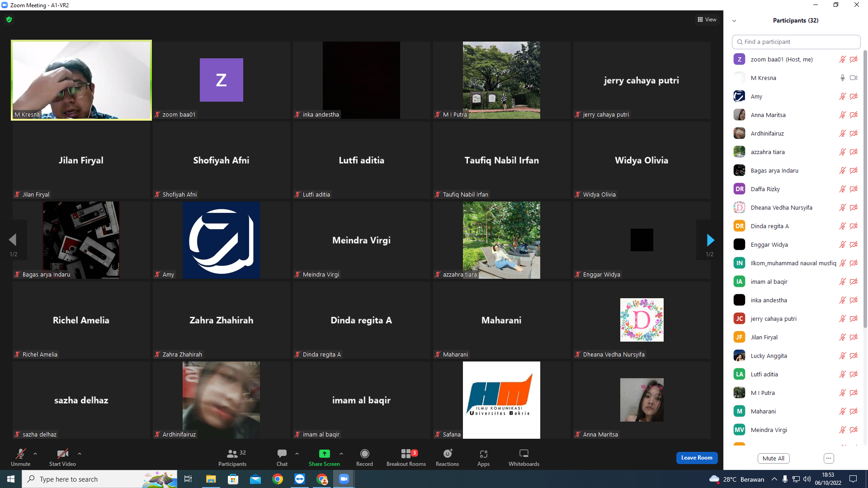Expand video options arrow beside Start Video
This screenshot has height=488, width=868.
pyautogui.click(x=80, y=453)
